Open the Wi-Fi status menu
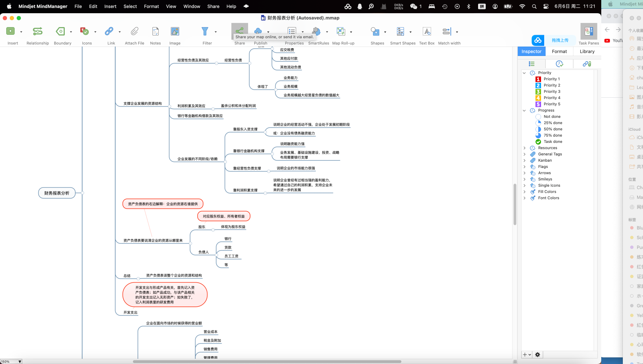The image size is (643, 364). click(x=522, y=6)
